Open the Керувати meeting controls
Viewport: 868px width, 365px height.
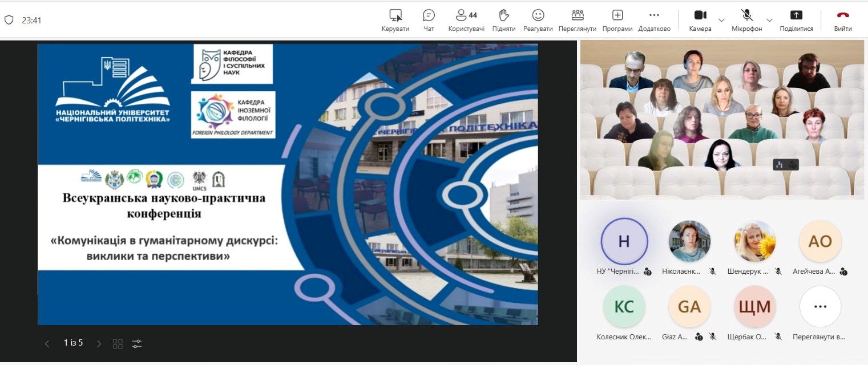click(x=395, y=20)
